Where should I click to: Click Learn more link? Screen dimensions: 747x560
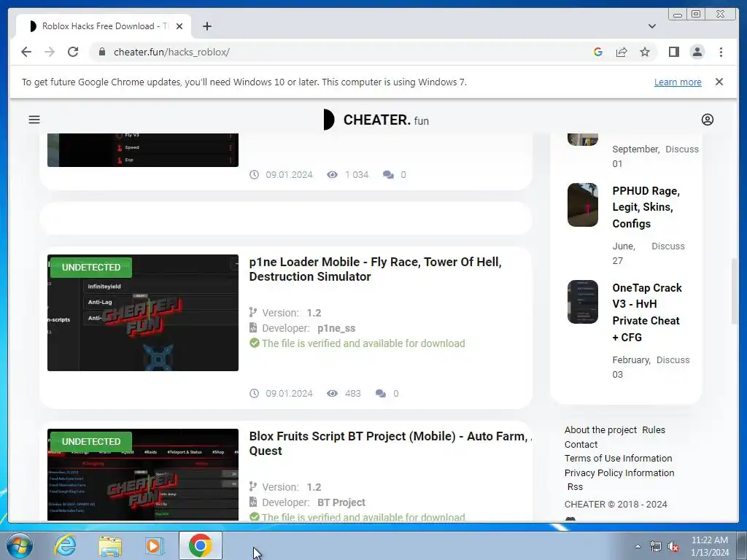click(x=678, y=82)
